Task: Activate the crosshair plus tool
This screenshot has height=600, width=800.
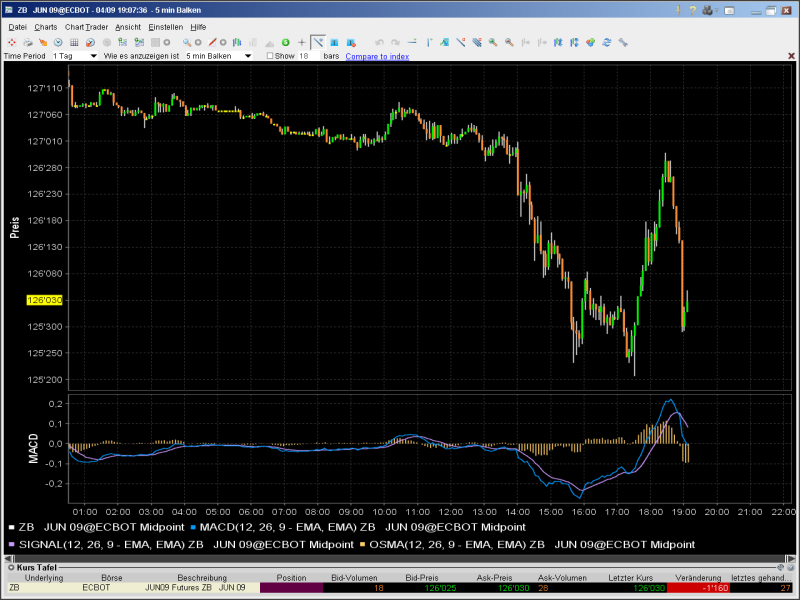Action: coord(302,42)
